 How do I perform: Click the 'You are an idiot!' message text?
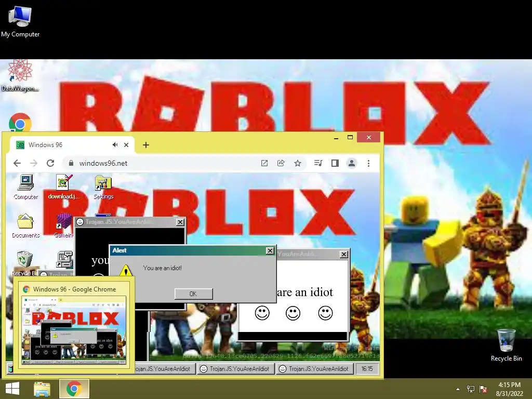point(163,268)
